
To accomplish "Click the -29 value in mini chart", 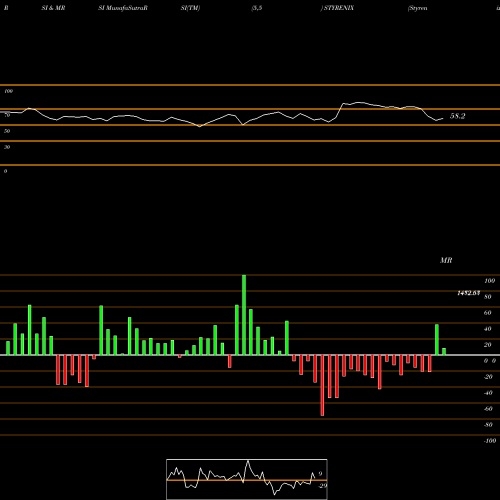I will point(322,486).
